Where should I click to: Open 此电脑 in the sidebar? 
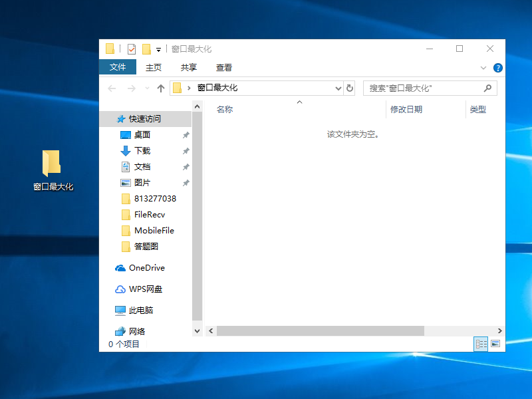tap(140, 310)
